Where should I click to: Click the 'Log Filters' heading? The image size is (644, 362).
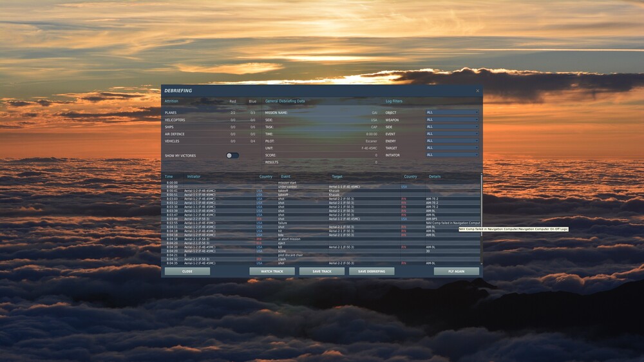click(394, 101)
